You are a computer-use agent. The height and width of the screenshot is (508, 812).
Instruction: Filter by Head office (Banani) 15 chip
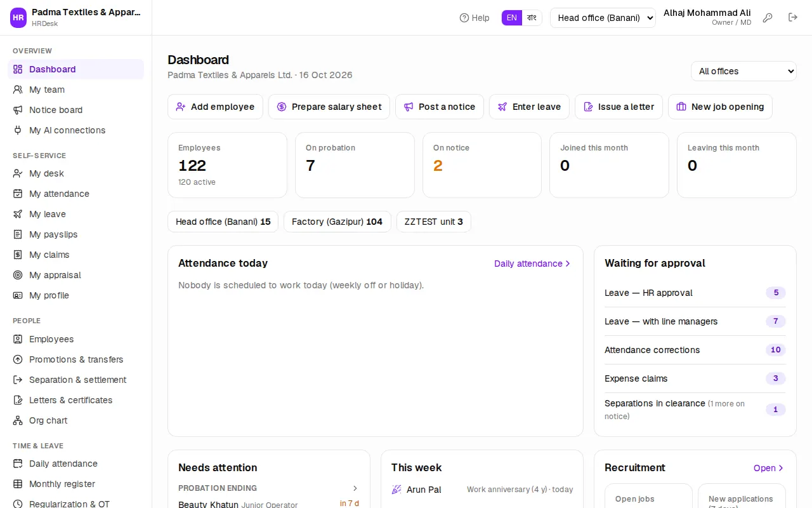click(x=223, y=222)
